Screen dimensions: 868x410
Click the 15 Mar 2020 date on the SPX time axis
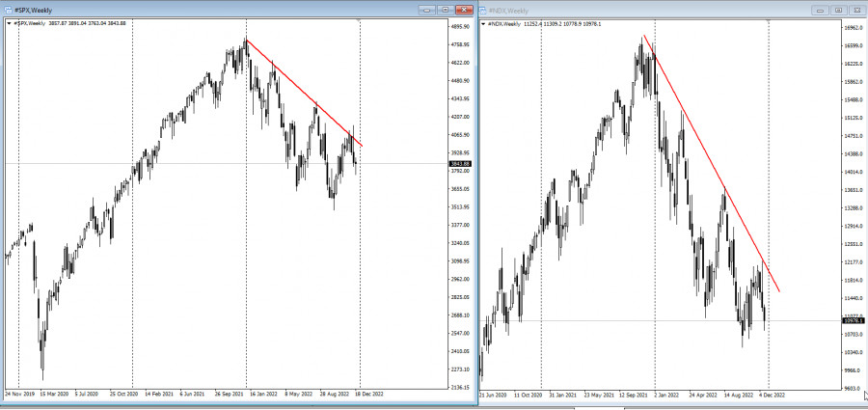[52, 394]
